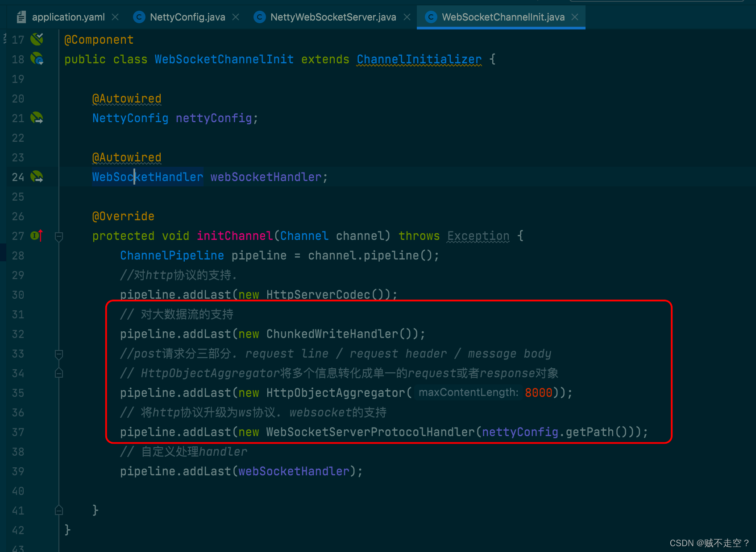The height and width of the screenshot is (552, 756).
Task: Click the WebSocketHandler type on line 24
Action: [x=148, y=177]
